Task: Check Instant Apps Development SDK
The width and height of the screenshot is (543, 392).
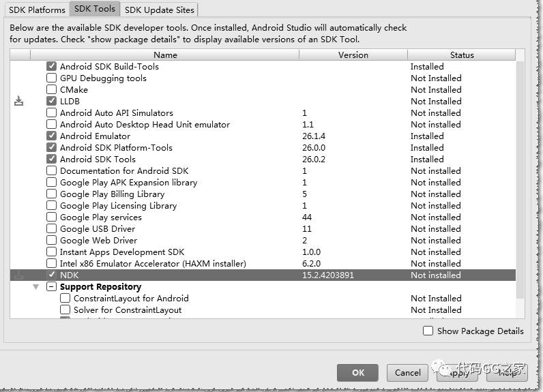Action: coord(51,252)
